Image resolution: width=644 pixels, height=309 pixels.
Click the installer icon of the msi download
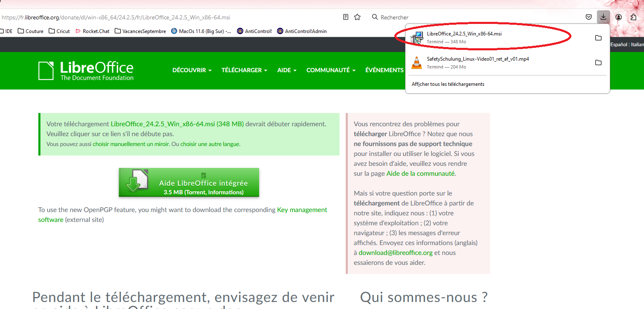pyautogui.click(x=417, y=38)
